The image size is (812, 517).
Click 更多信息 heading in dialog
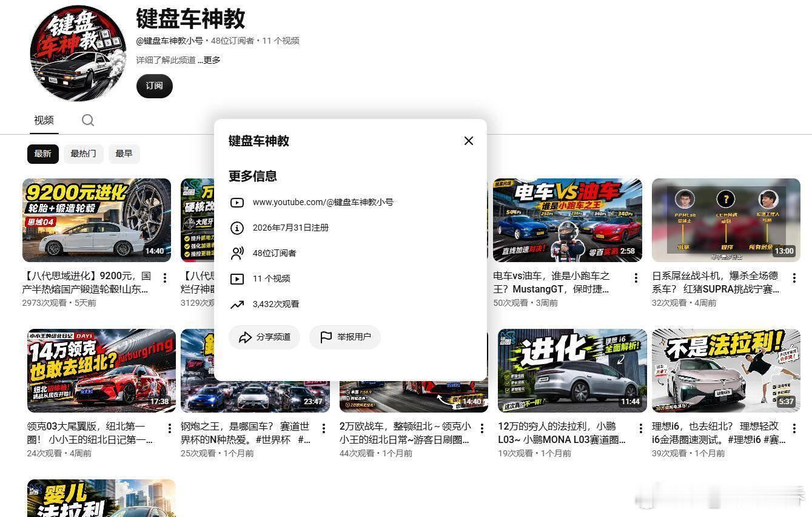tap(253, 176)
